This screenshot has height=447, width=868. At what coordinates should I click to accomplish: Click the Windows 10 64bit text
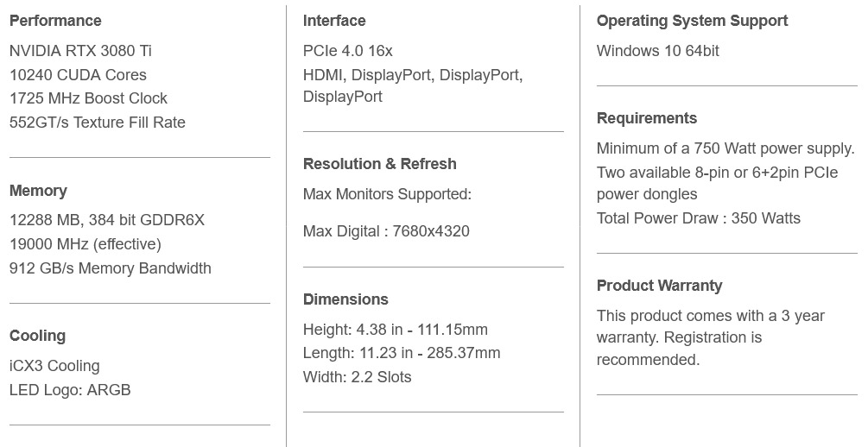click(x=657, y=51)
